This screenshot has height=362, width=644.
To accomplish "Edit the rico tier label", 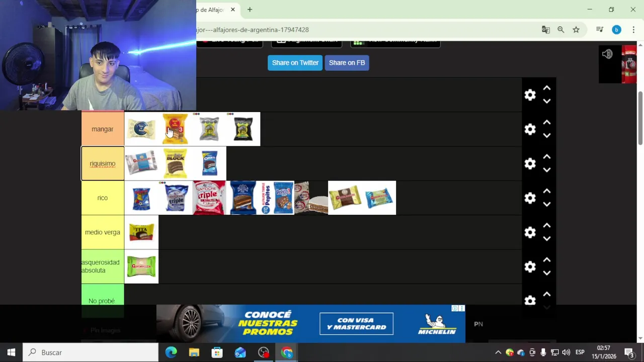I will point(103,198).
